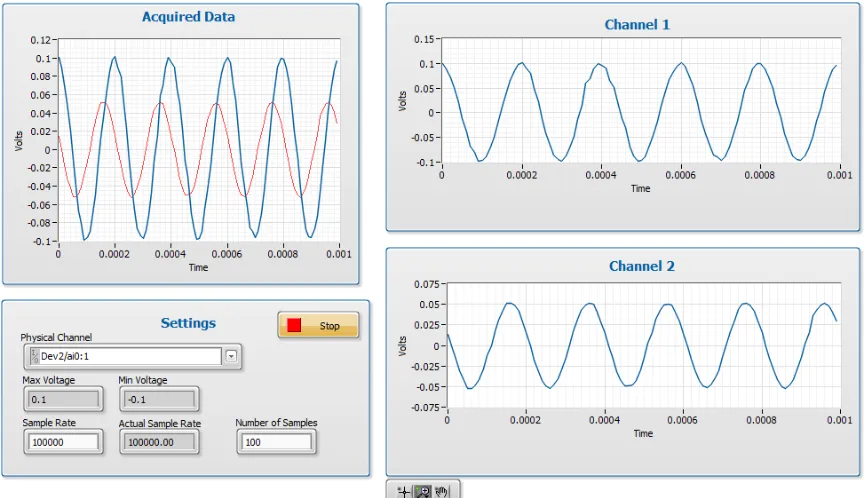Click the Actual Sample Rate label
This screenshot has width=864, height=498.
(x=160, y=423)
